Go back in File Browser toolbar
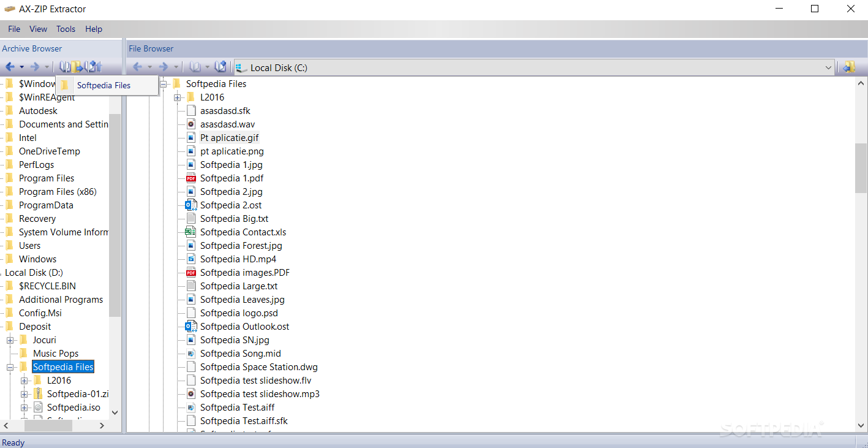Viewport: 868px width, 448px height. pyautogui.click(x=137, y=67)
